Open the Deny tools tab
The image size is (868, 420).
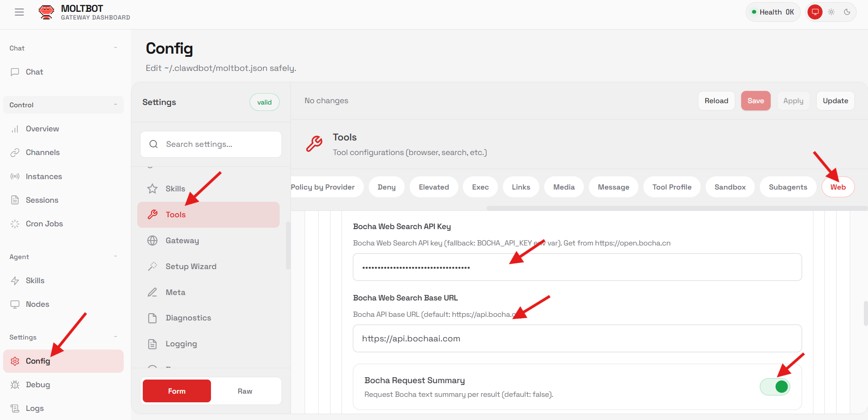[386, 187]
